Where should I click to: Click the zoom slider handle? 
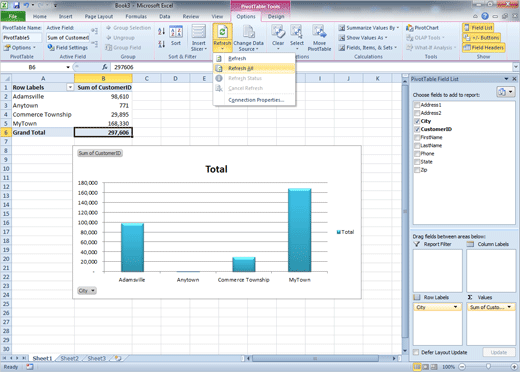pyautogui.click(x=488, y=367)
